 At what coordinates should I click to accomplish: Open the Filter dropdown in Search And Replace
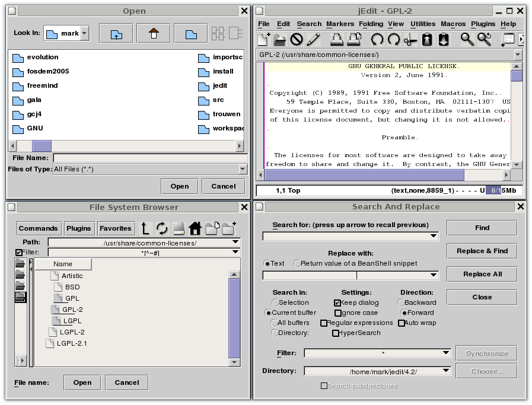click(446, 353)
